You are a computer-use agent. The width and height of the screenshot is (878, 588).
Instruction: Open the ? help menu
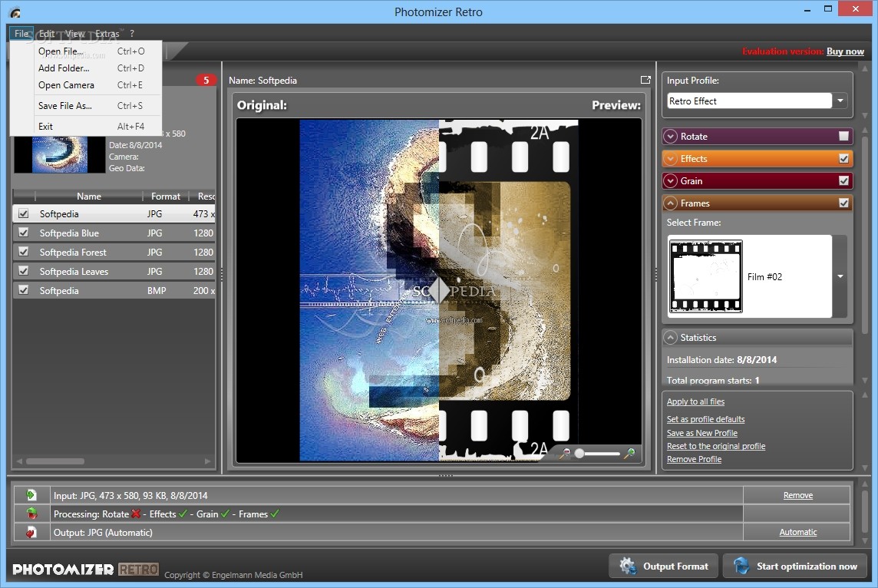[131, 34]
